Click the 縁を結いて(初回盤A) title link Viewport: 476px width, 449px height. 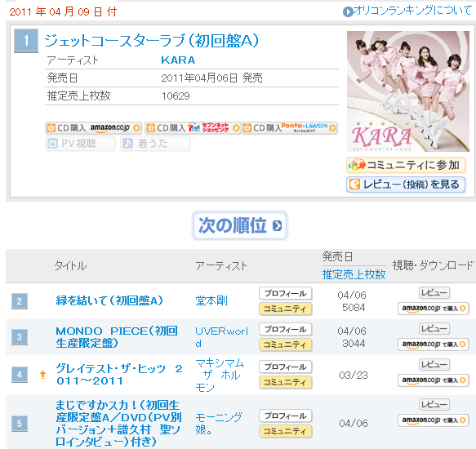pyautogui.click(x=109, y=300)
